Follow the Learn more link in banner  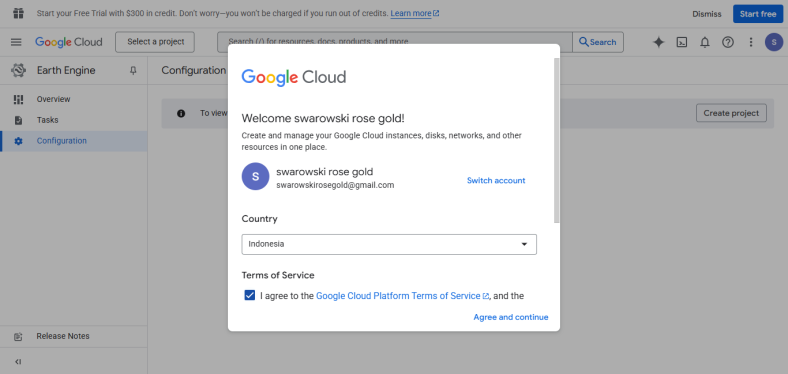[415, 14]
